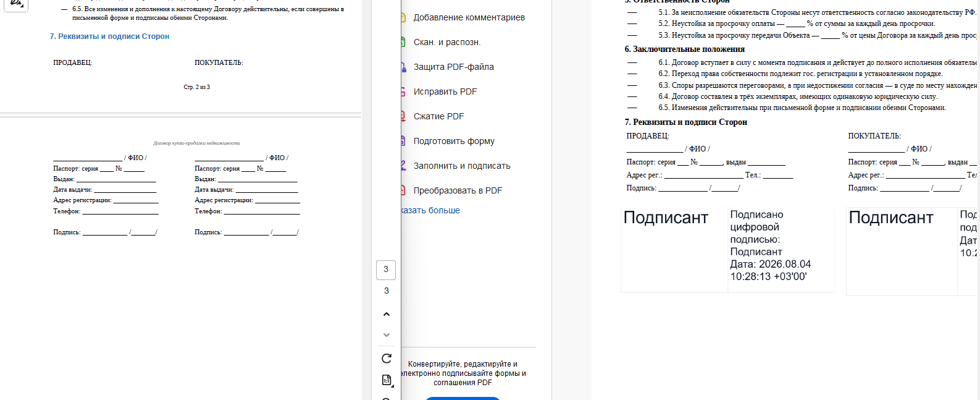Click the seller's digital signature field
The height and width of the screenshot is (400, 980).
727,250
